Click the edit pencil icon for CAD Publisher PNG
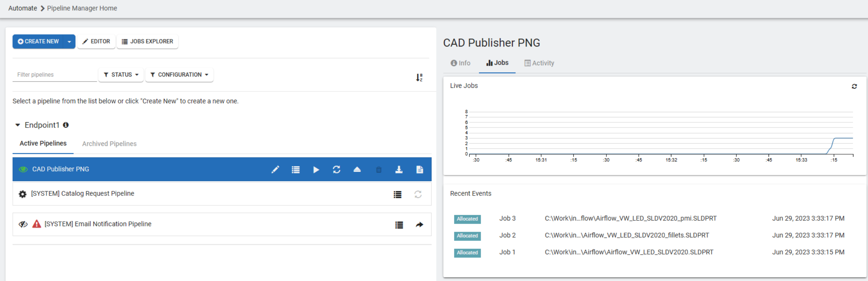 pyautogui.click(x=275, y=170)
